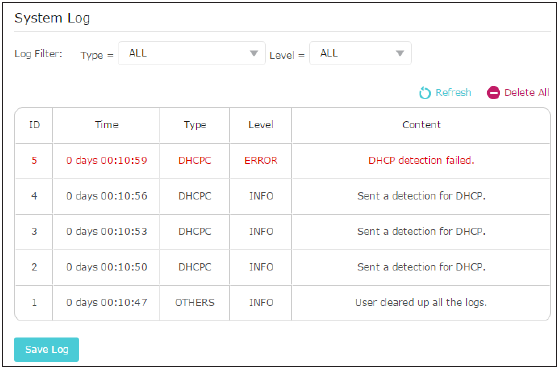Select the time cell 0 days 00:10:50

click(107, 267)
